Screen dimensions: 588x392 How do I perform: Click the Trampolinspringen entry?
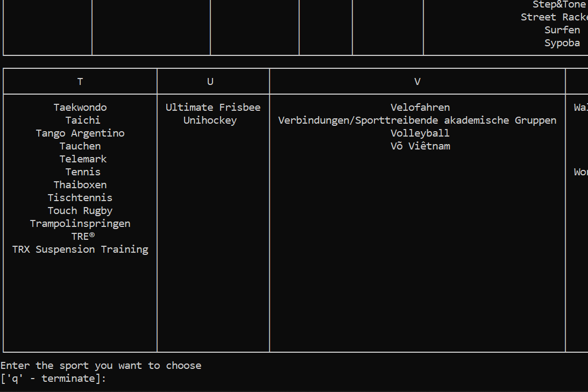coord(80,224)
